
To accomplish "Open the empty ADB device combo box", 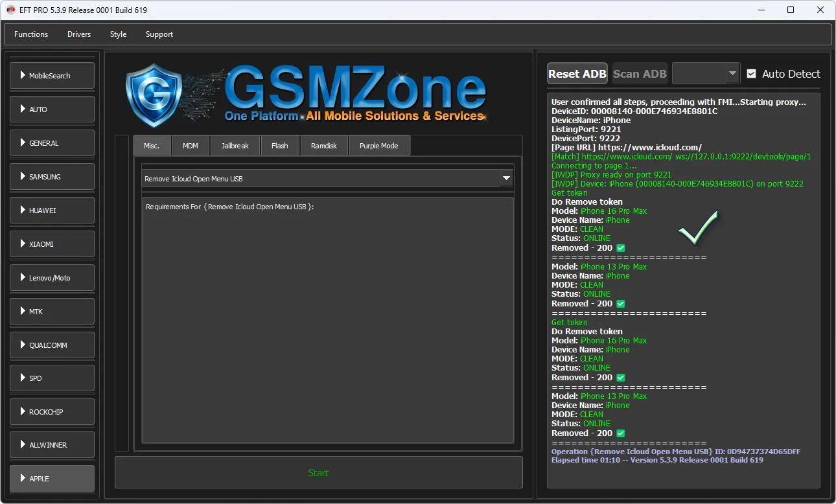I will [x=706, y=74].
